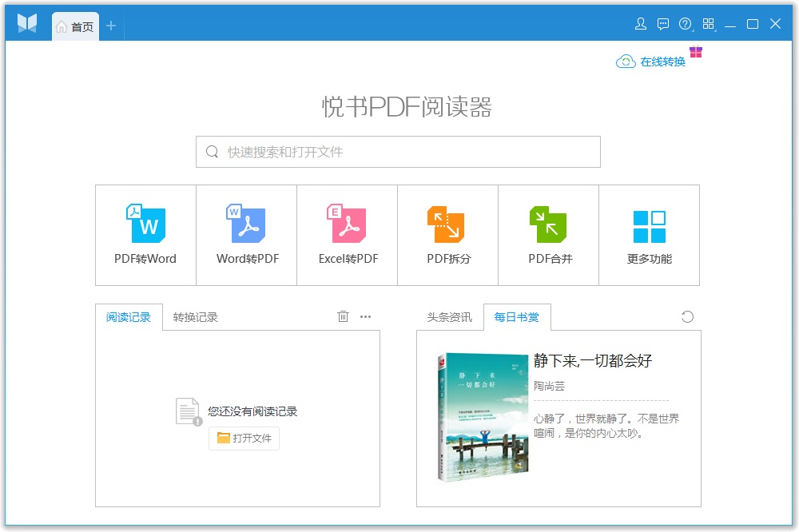Open the feedback message icon
Image resolution: width=799 pixels, height=532 pixels.
(x=662, y=24)
